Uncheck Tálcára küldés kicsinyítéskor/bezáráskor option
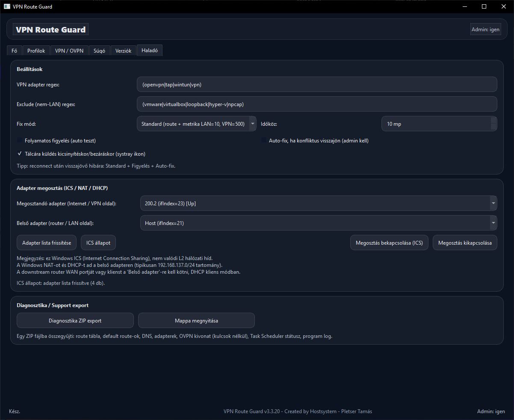The image size is (514, 420). 20,154
